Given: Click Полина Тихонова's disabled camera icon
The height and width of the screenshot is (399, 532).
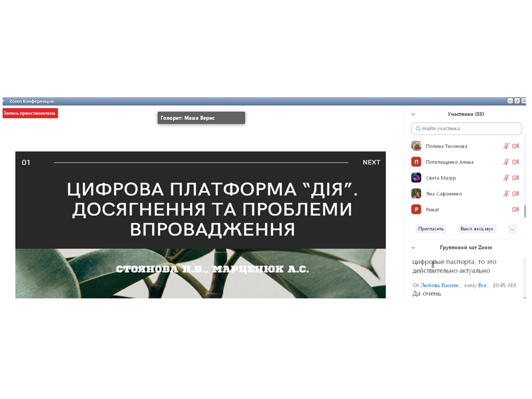Looking at the screenshot, I should (515, 146).
